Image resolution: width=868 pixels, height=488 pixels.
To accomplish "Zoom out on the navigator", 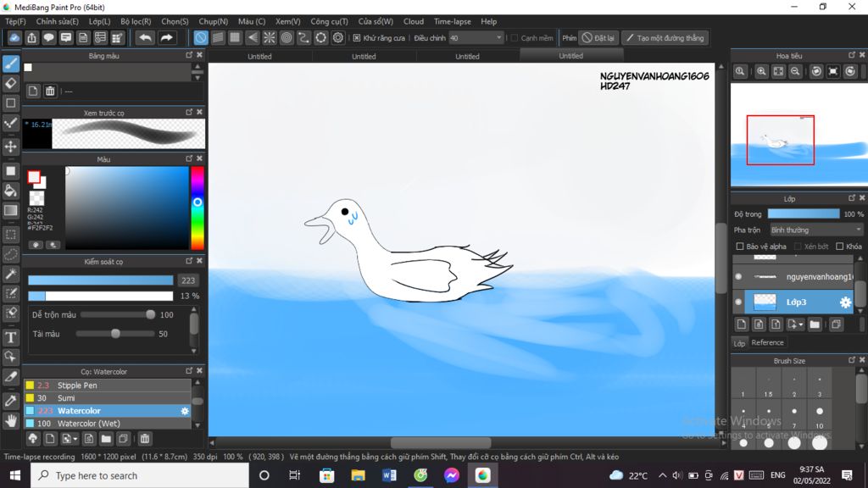I will pyautogui.click(x=795, y=71).
